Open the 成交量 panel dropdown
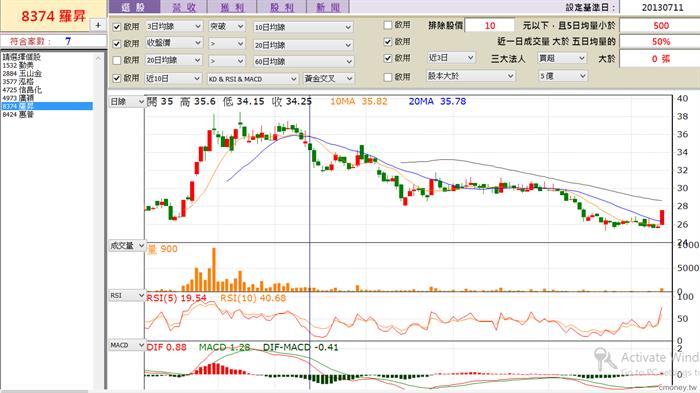The image size is (700, 393). point(127,246)
